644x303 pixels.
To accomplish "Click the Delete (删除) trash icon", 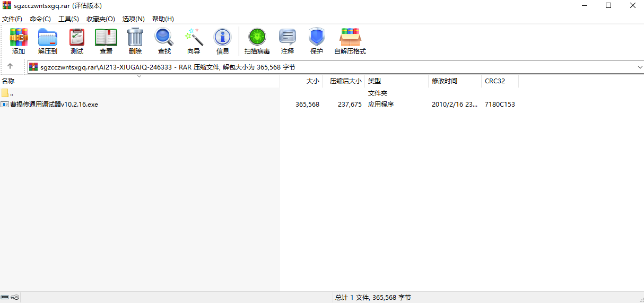I will point(135,41).
